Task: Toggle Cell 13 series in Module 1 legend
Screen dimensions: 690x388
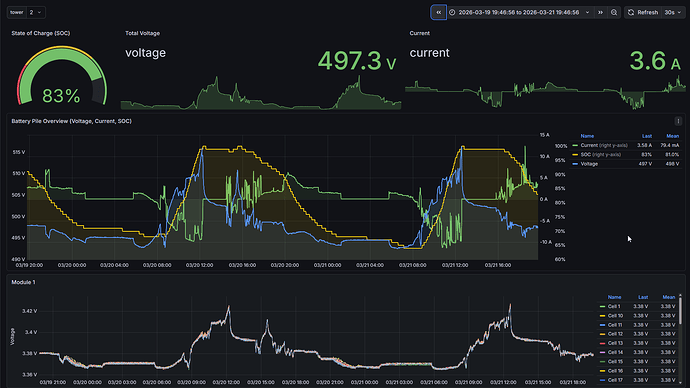Action: (x=615, y=343)
